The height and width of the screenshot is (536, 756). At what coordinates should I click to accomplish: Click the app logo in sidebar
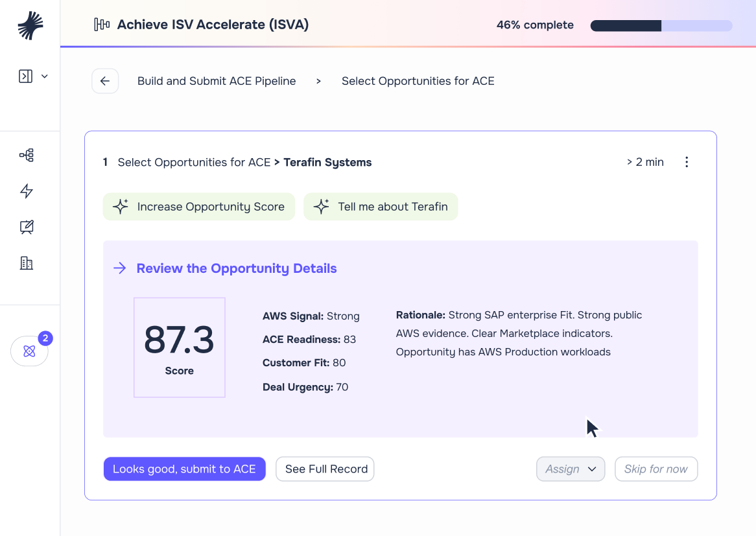tap(30, 25)
